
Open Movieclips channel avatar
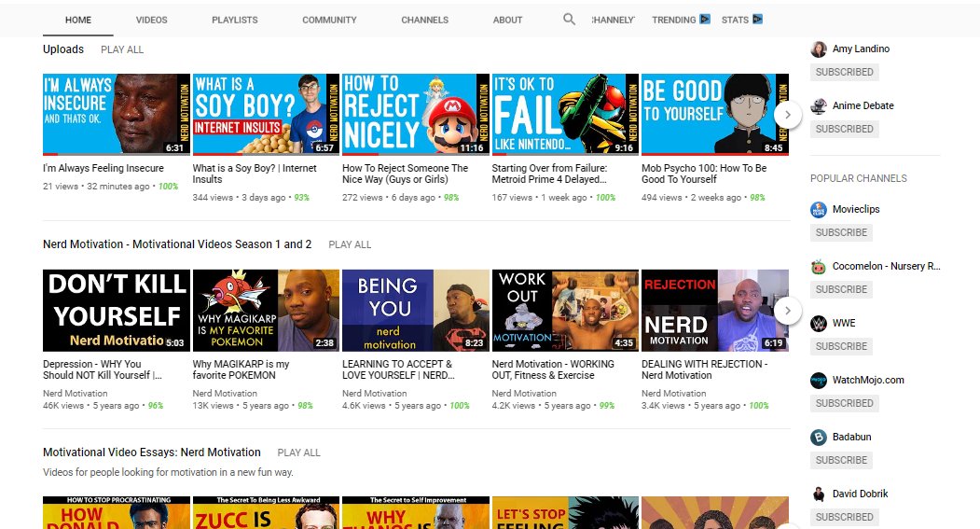pos(818,210)
